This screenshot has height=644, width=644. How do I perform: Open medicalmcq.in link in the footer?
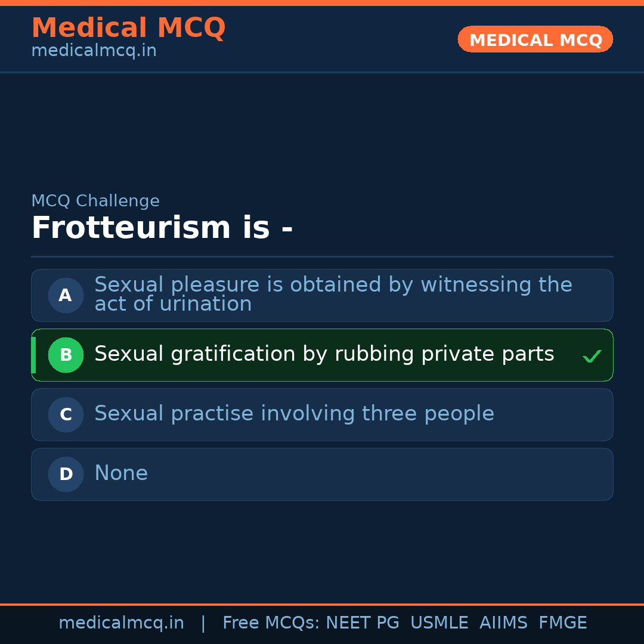(121, 623)
